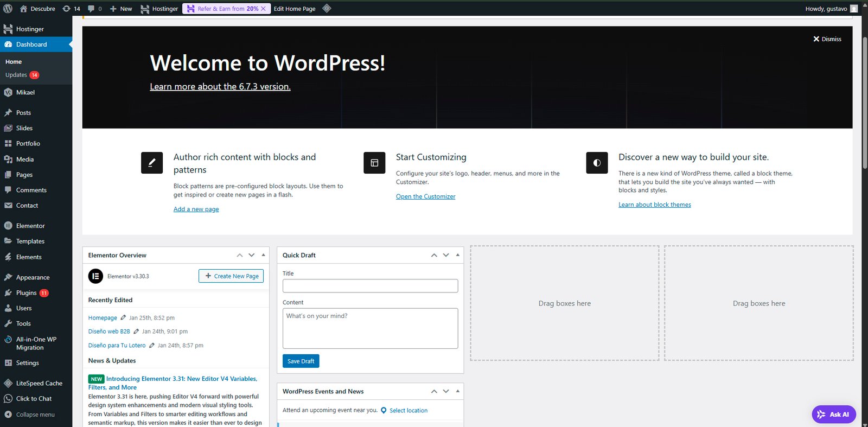Image resolution: width=868 pixels, height=427 pixels.
Task: Move WordPress Events and News widget down
Action: [x=446, y=391]
